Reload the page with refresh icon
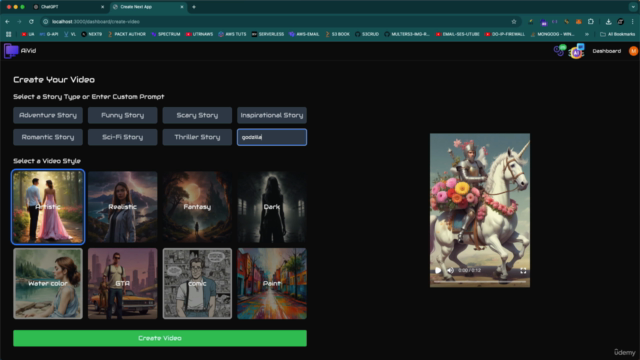This screenshot has width=640, height=360. click(31, 22)
